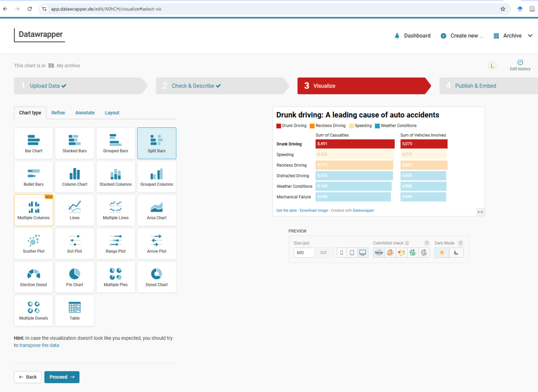Pick the Election Donut chart type

click(34, 277)
